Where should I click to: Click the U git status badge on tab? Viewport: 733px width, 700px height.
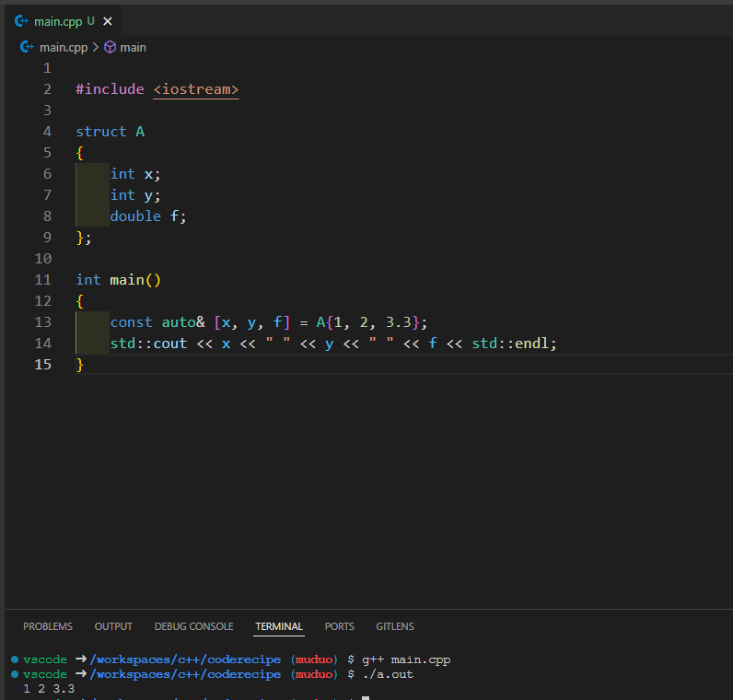(90, 21)
